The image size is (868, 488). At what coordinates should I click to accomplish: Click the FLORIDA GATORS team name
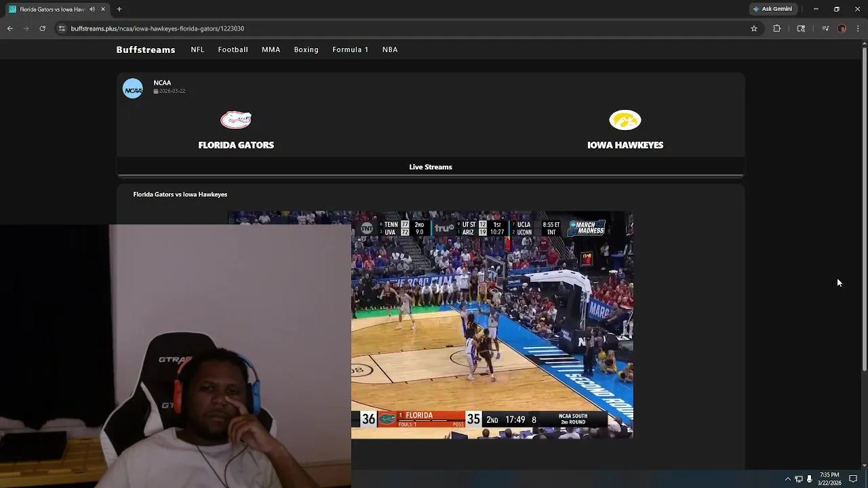tap(236, 145)
